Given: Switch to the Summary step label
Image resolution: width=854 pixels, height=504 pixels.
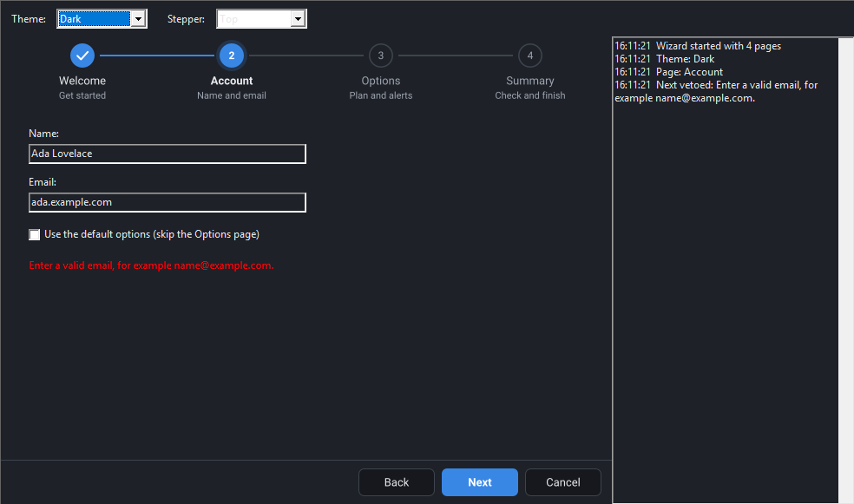Looking at the screenshot, I should pos(530,81).
